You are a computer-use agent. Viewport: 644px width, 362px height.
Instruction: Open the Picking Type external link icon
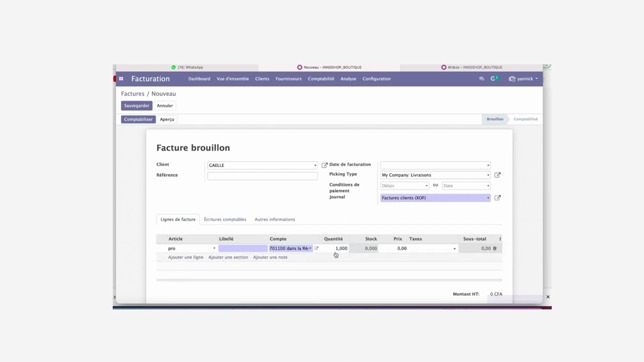pyautogui.click(x=498, y=175)
